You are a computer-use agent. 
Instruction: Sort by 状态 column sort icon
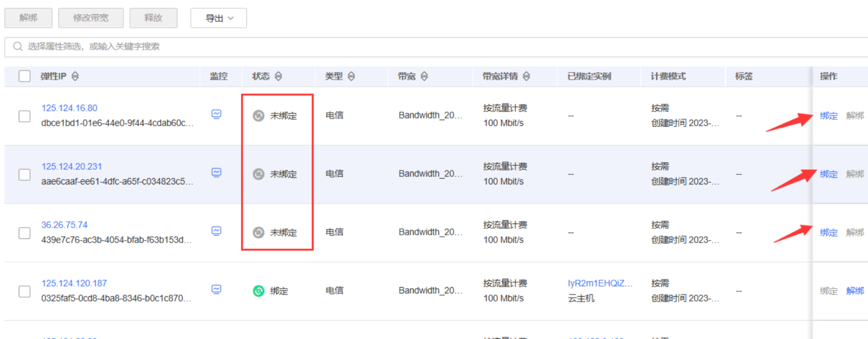tap(278, 76)
